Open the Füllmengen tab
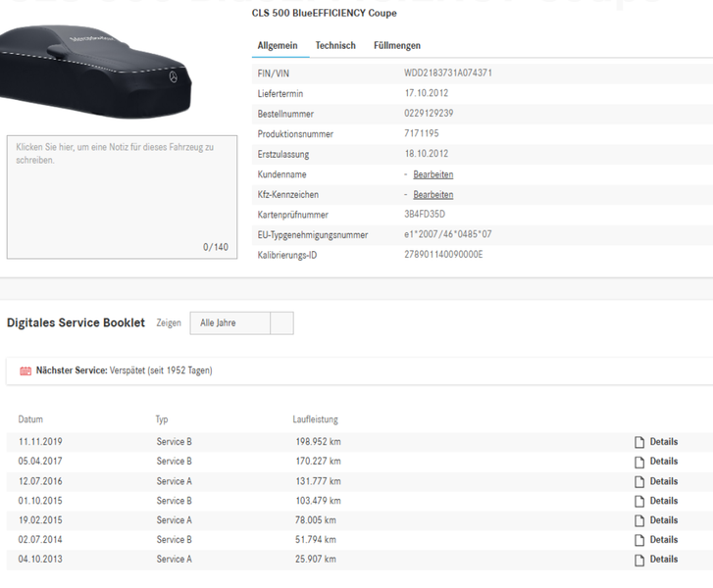The image size is (713, 588). point(397,46)
